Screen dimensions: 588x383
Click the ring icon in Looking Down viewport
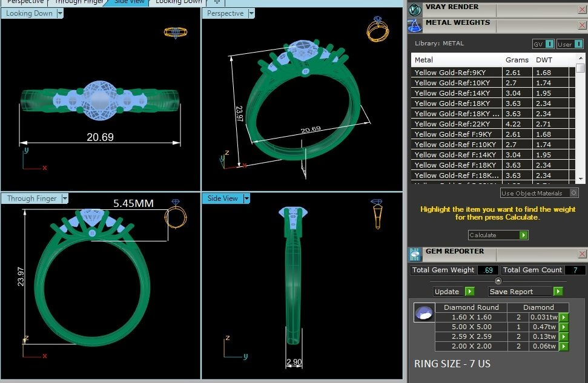175,33
